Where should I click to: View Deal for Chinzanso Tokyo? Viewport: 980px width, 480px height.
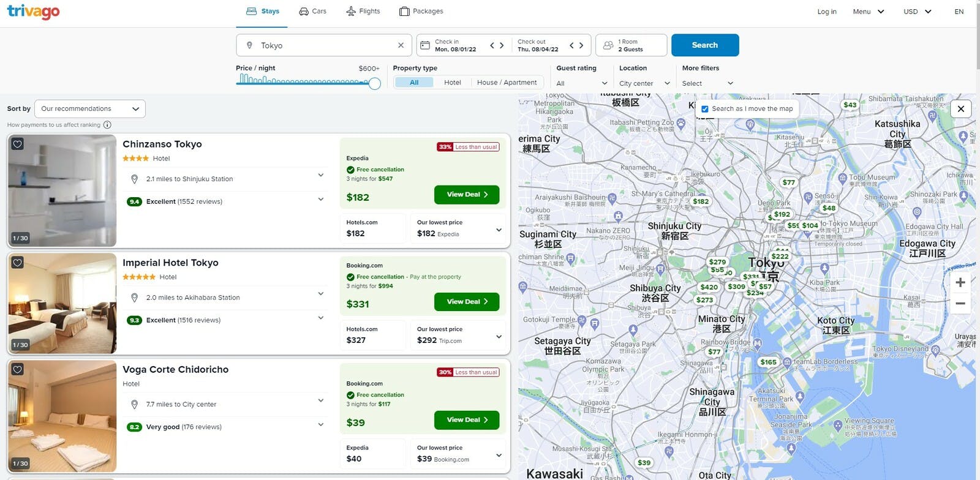(467, 195)
